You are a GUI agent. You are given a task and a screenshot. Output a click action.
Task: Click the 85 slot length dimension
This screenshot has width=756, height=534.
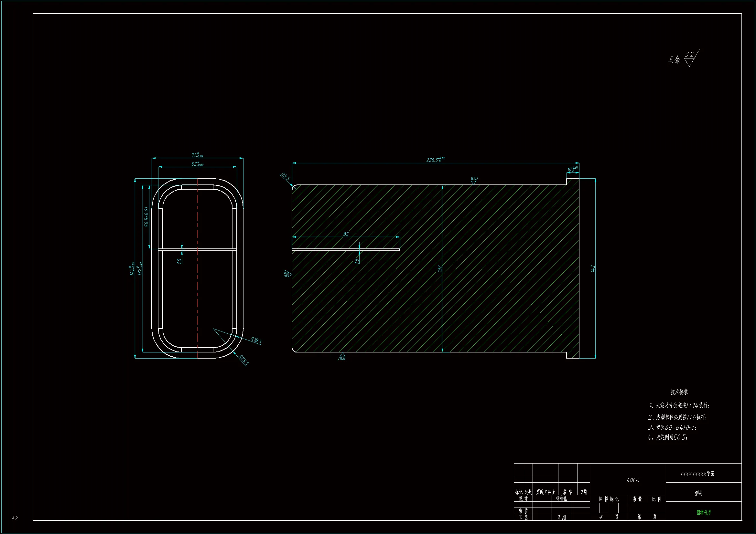coord(346,234)
